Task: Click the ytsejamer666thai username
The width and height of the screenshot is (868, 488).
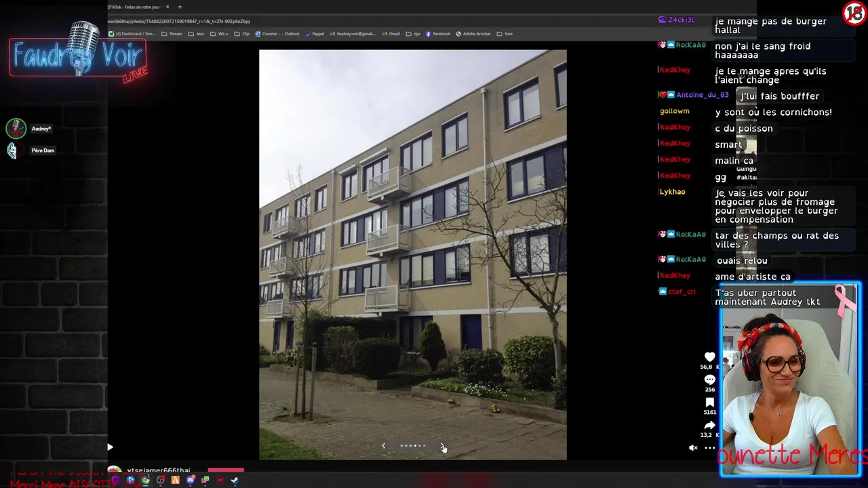Action: 159,470
